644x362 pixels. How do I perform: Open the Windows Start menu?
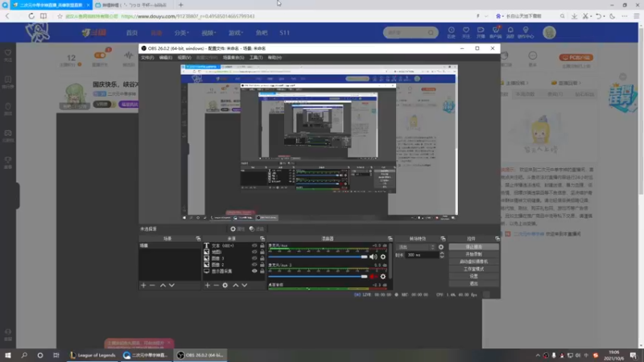8,355
